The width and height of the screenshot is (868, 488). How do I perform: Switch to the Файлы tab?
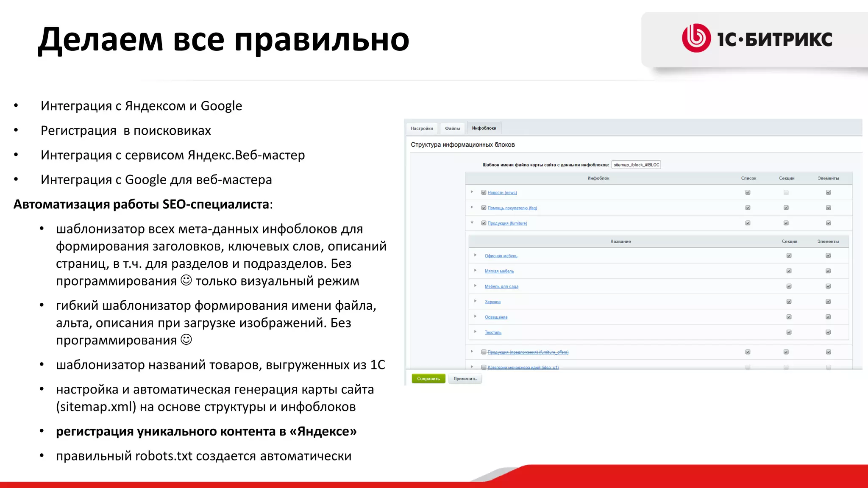(x=452, y=128)
